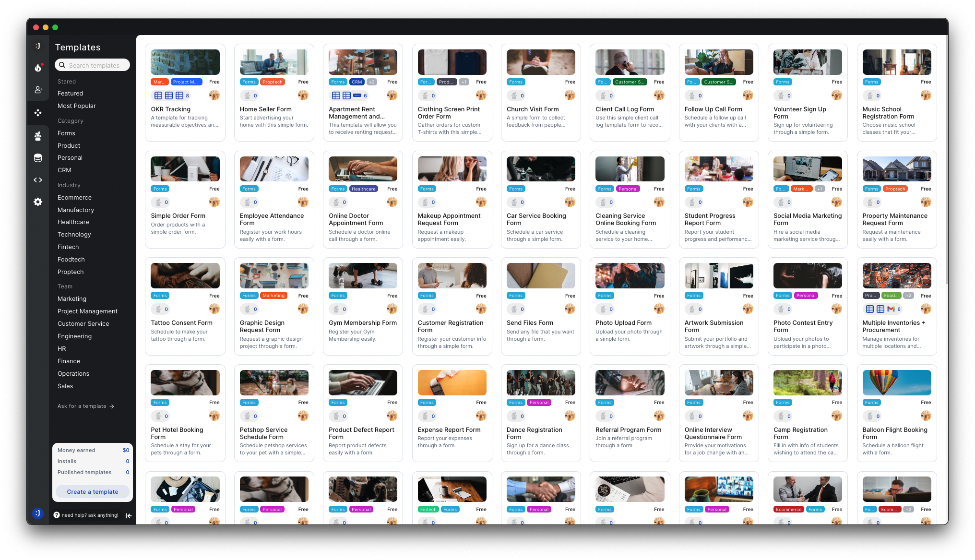Select Most Popular templates filter
The width and height of the screenshot is (975, 560).
[x=76, y=106]
